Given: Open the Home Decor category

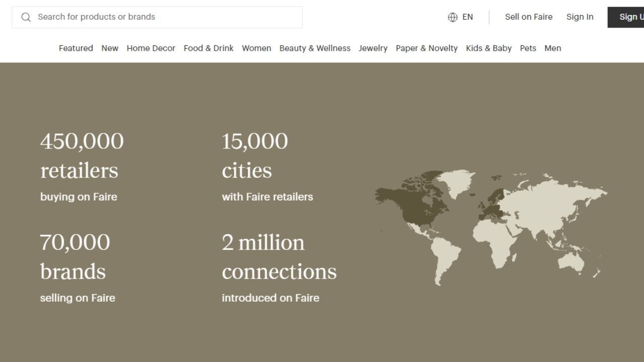Looking at the screenshot, I should (x=151, y=48).
